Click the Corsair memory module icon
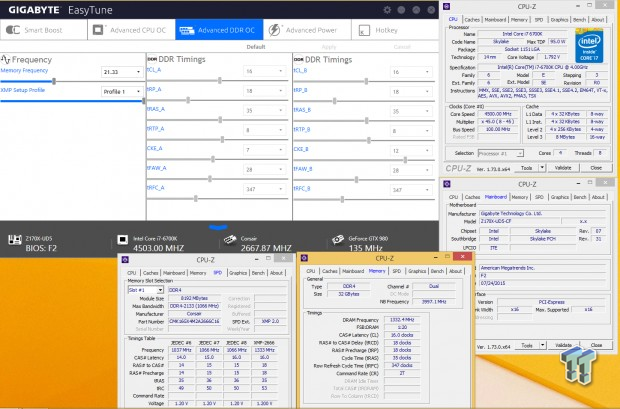 tap(230, 239)
